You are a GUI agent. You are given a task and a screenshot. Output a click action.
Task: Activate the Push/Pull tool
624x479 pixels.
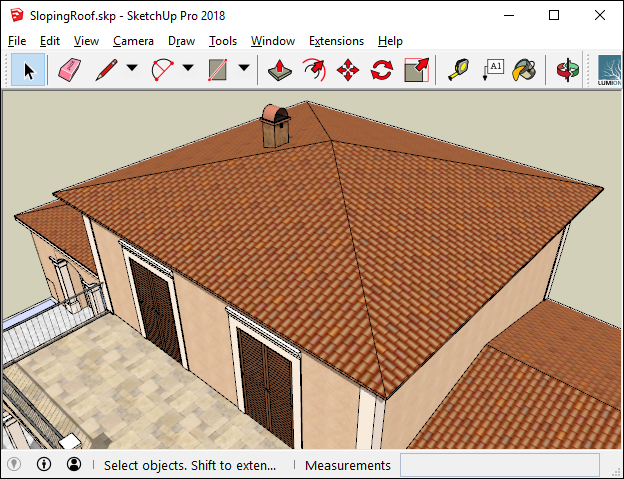pos(282,70)
